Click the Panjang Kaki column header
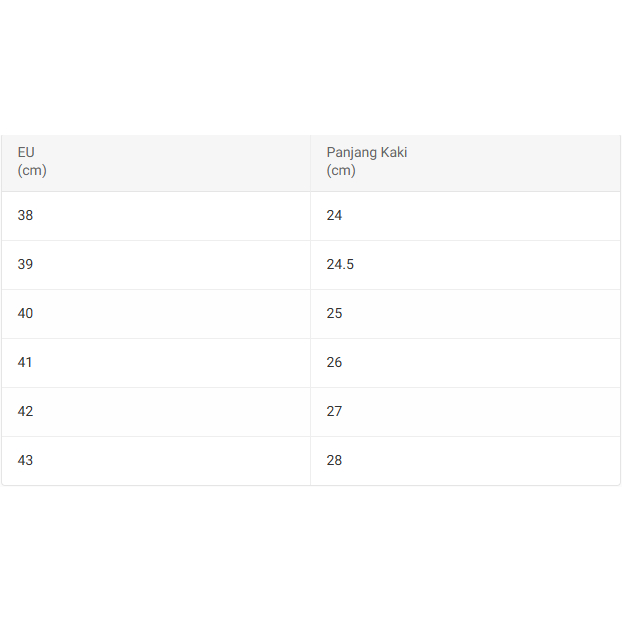Image resolution: width=622 pixels, height=622 pixels. pyautogui.click(x=366, y=153)
